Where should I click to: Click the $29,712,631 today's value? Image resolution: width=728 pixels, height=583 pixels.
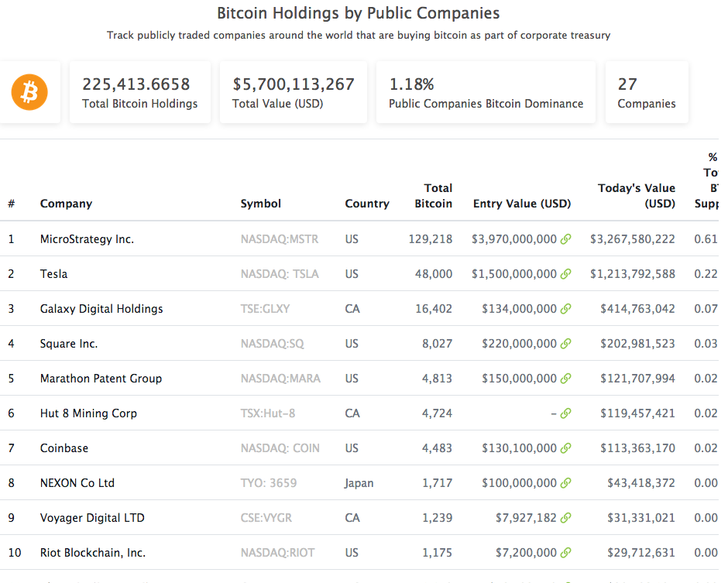641,552
